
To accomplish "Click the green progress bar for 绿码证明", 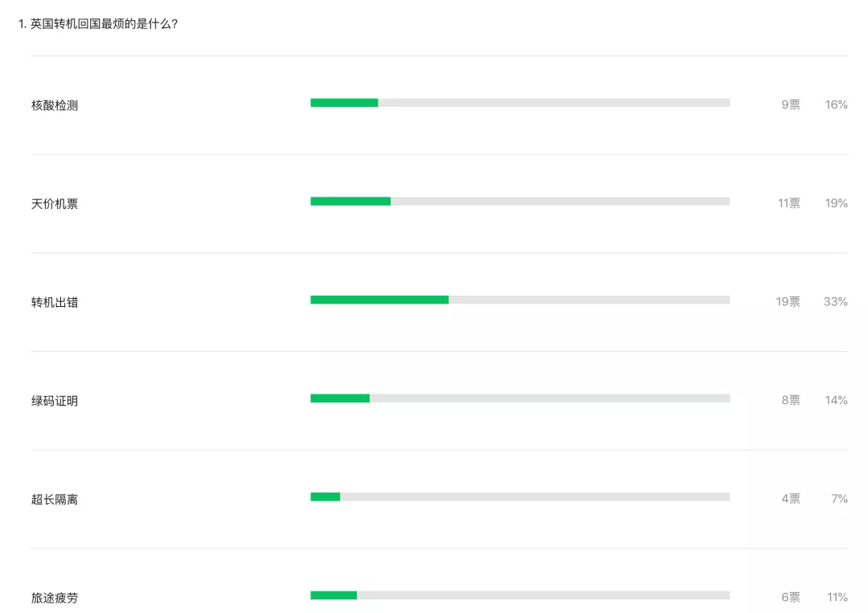I will tap(340, 398).
